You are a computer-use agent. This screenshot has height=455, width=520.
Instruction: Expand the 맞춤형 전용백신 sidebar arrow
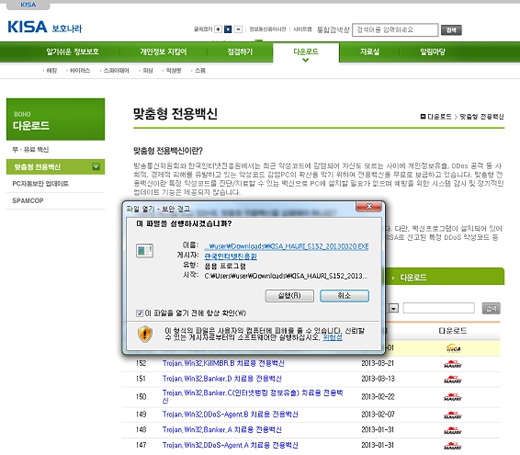tap(96, 166)
